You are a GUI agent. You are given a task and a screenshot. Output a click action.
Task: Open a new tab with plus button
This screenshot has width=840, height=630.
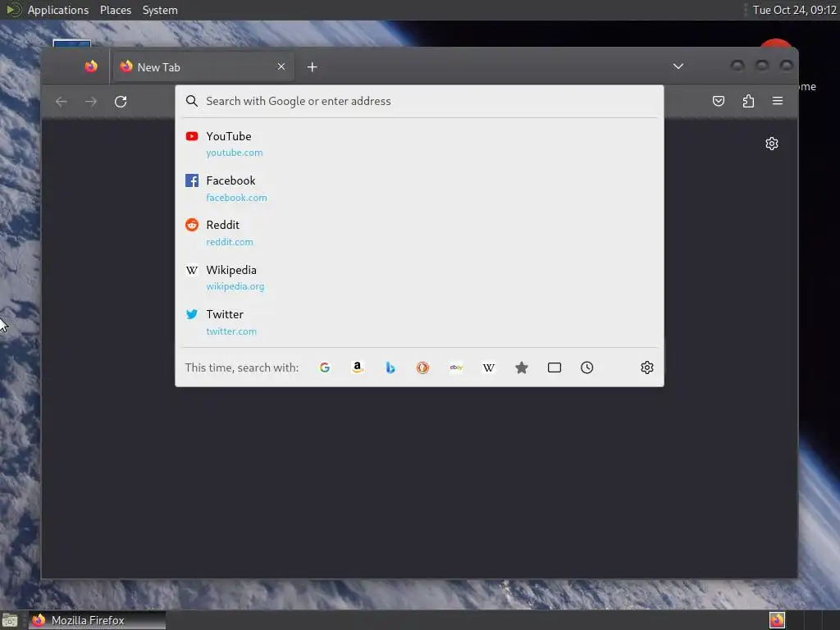pos(313,67)
